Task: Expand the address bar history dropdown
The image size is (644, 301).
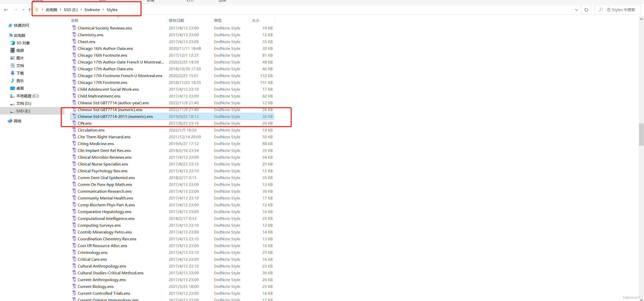Action: (576, 10)
